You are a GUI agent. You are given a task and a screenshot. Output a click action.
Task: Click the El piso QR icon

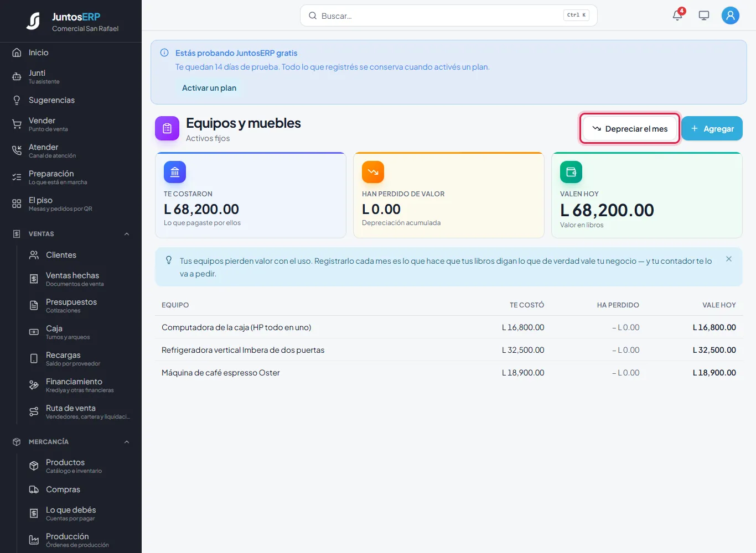click(x=17, y=204)
